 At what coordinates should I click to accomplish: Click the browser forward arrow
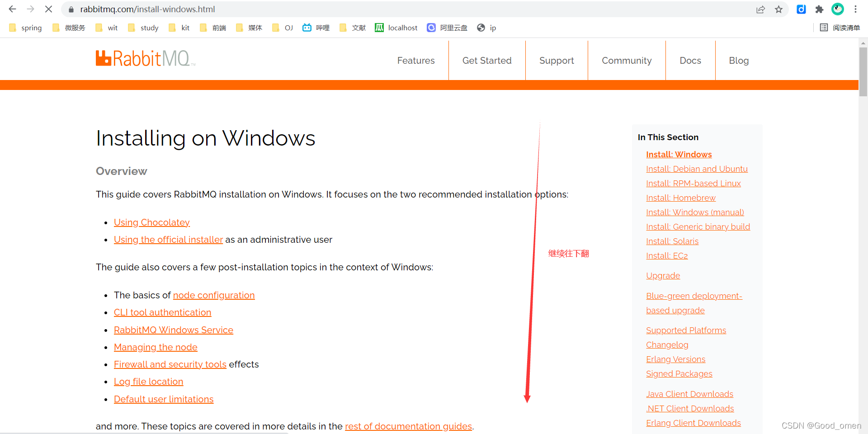(x=30, y=9)
